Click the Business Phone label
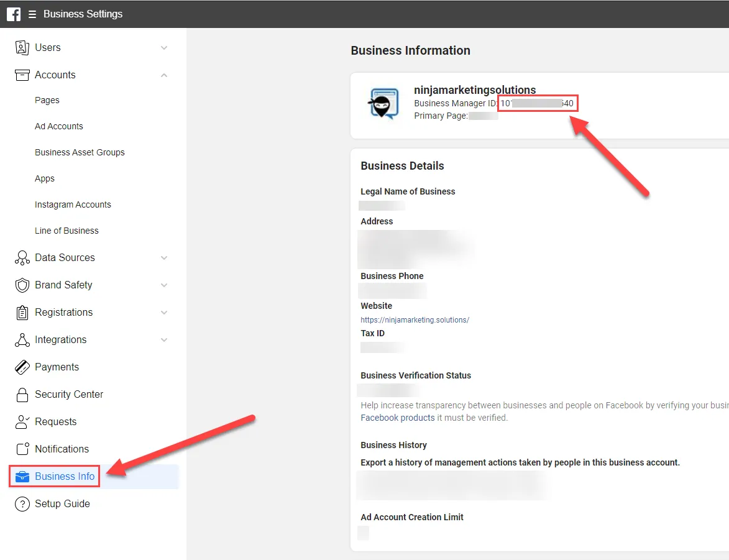Image resolution: width=729 pixels, height=560 pixels. pos(392,277)
